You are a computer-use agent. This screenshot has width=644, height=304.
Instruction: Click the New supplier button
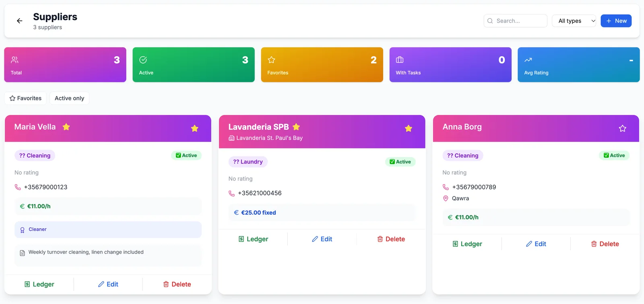pos(616,21)
